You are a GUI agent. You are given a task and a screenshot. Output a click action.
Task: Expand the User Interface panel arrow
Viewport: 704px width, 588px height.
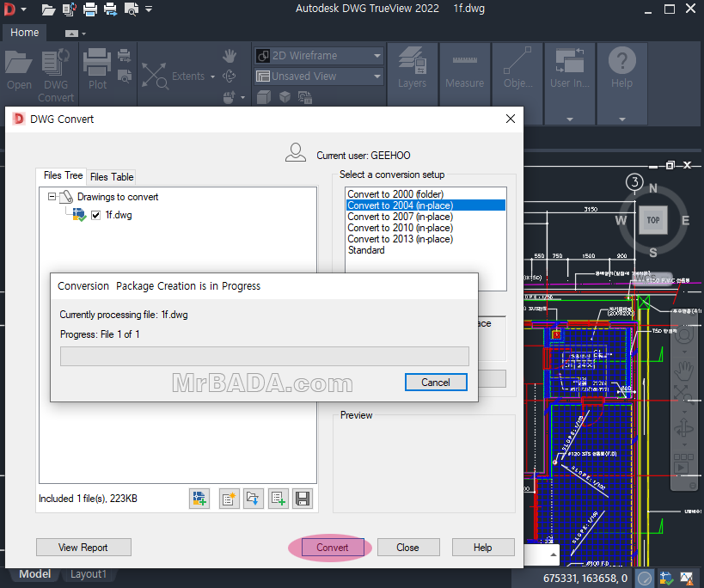point(570,119)
